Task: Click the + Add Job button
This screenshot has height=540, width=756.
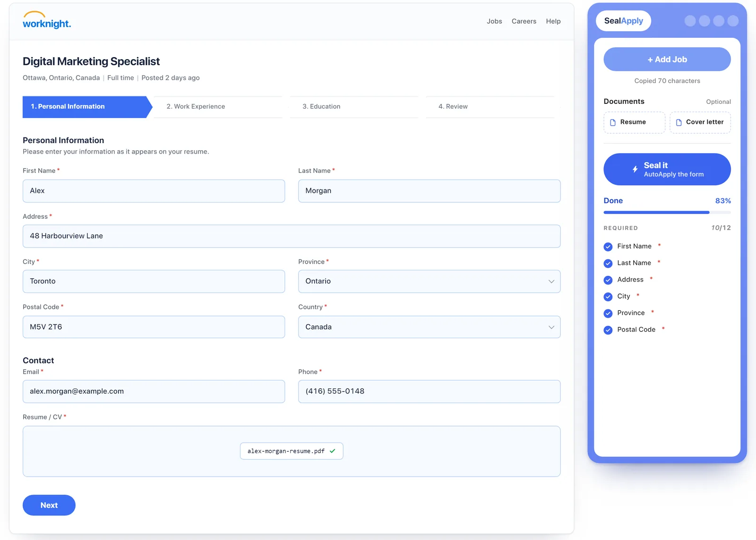Action: point(667,59)
